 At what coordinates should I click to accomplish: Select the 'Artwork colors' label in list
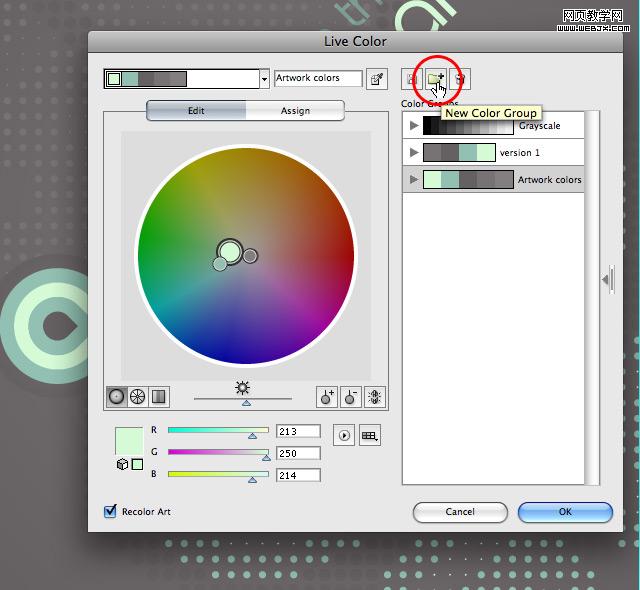(549, 180)
